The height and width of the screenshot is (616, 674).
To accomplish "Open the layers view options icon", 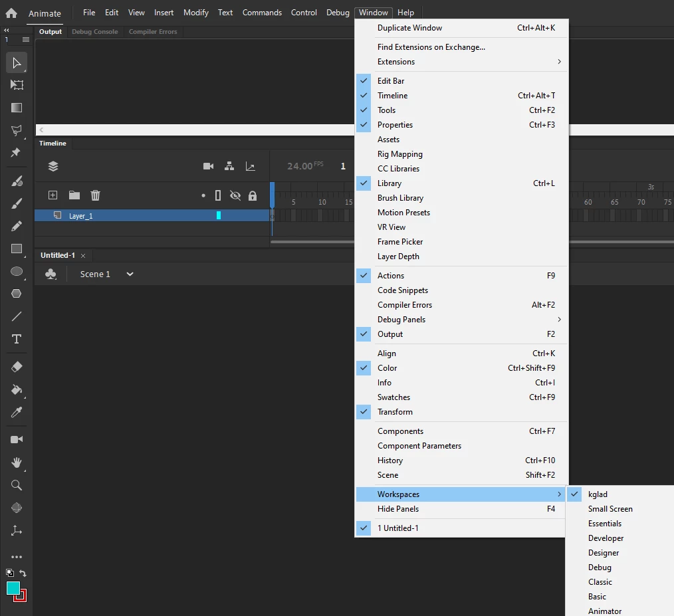I will [53, 166].
